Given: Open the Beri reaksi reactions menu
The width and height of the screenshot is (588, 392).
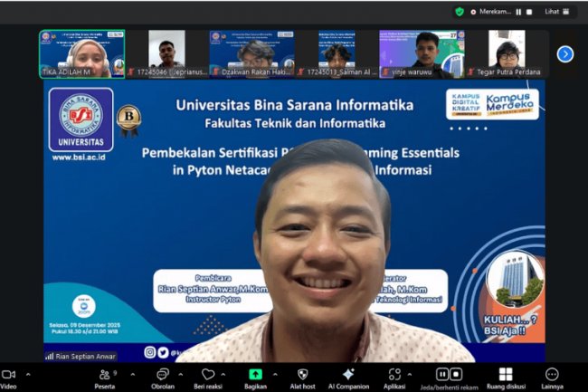Looking at the screenshot, I should [208, 378].
